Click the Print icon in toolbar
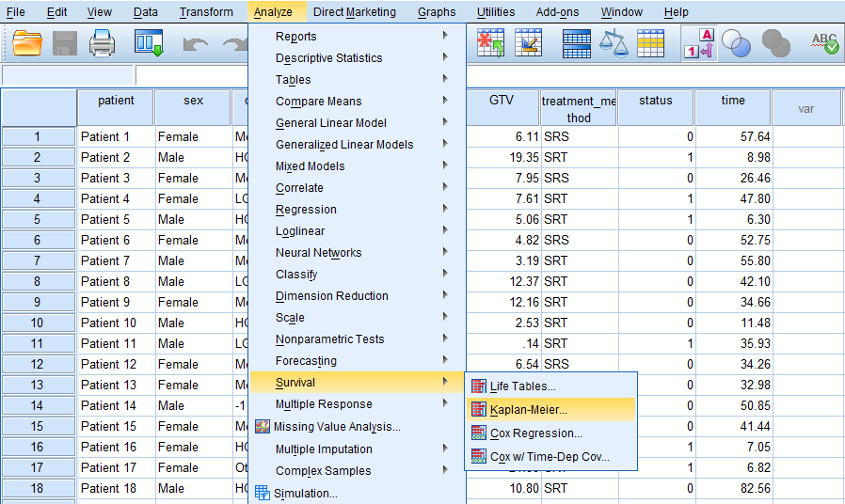Screen dimensions: 845x504 click(x=102, y=43)
